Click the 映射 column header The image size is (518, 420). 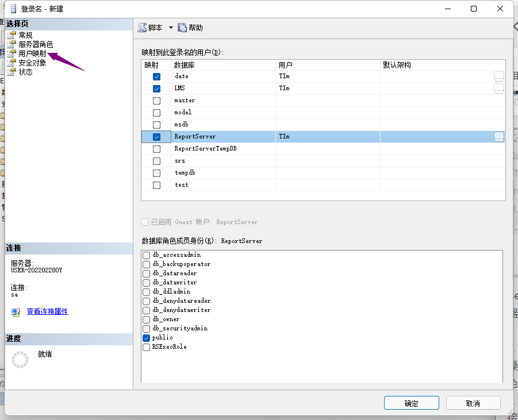coord(156,65)
